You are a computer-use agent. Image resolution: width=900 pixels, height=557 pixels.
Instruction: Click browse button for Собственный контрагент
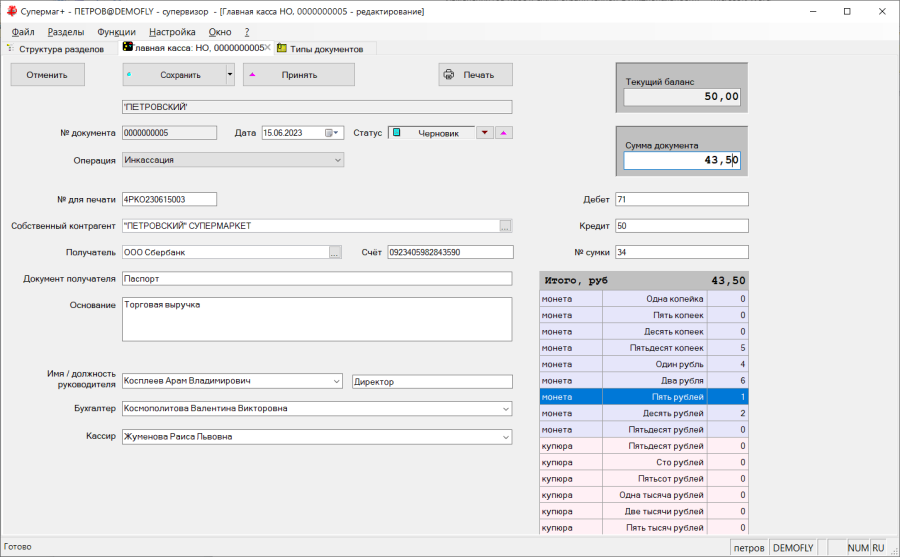tap(505, 225)
